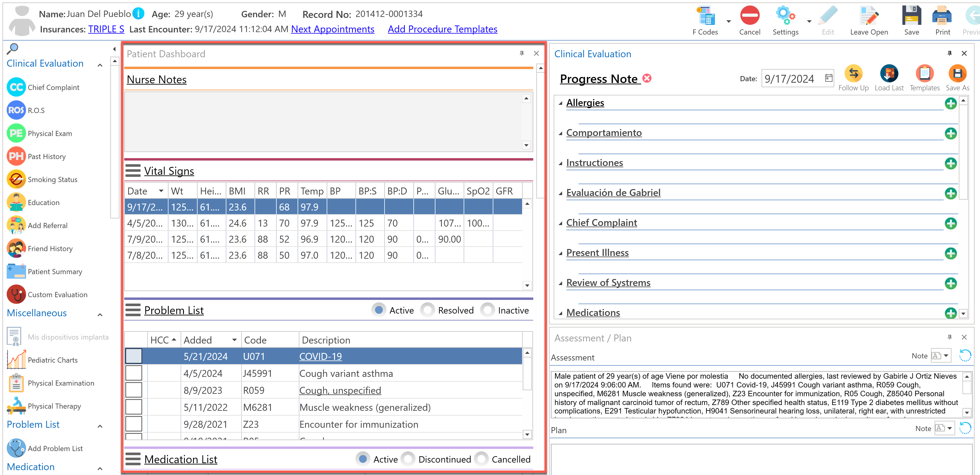
Task: Select the Resolved problem list filter
Action: click(428, 310)
